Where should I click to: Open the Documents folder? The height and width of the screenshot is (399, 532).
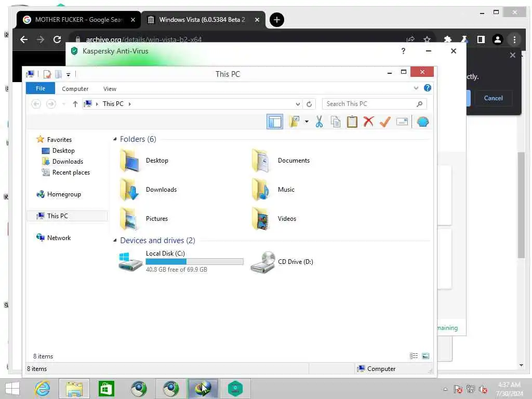point(281,161)
